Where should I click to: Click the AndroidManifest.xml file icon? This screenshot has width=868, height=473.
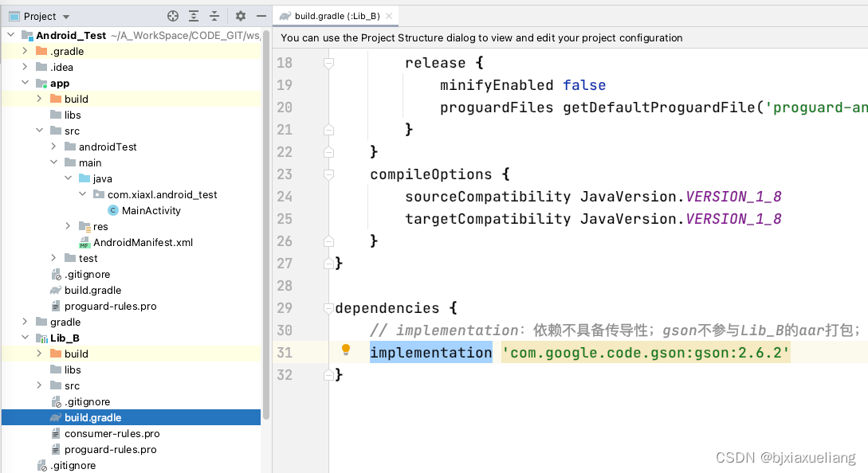coord(84,242)
